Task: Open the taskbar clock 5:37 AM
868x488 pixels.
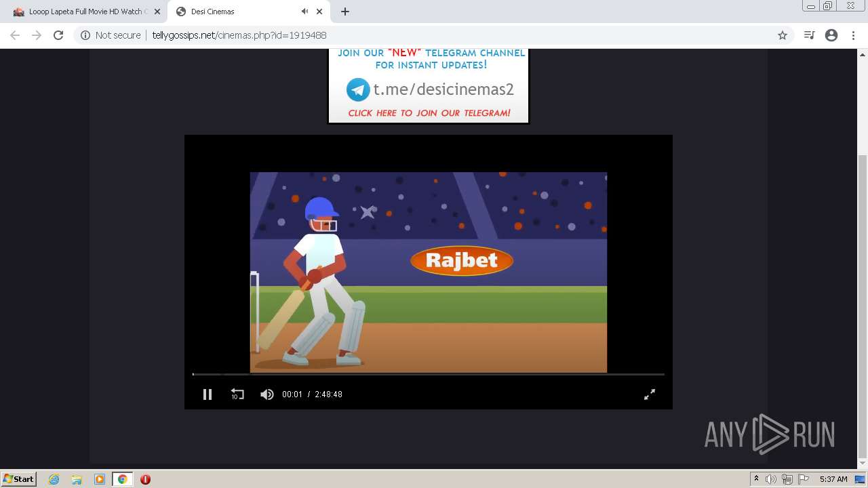Action: click(x=833, y=479)
